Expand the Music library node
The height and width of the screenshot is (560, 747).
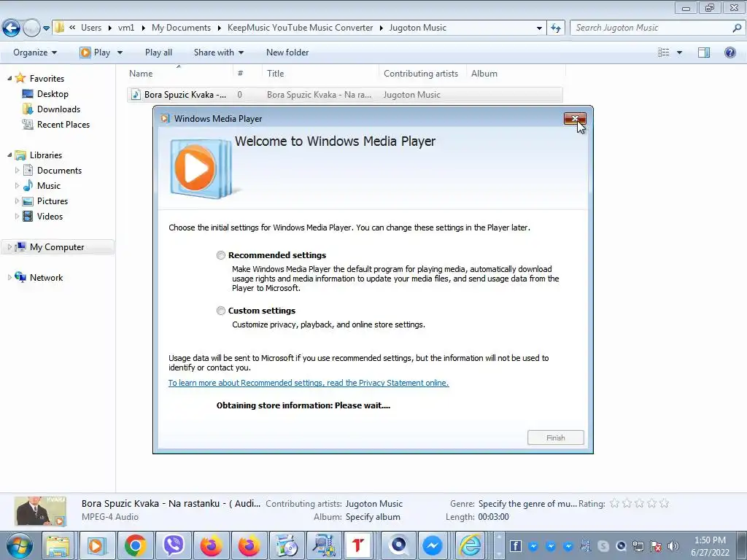tap(18, 185)
